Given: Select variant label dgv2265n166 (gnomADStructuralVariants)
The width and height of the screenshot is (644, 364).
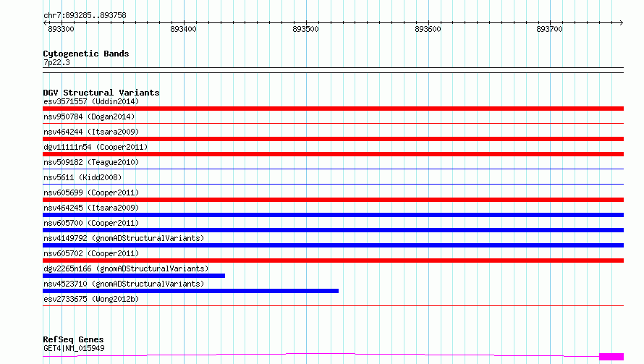Looking at the screenshot, I should point(126,268).
